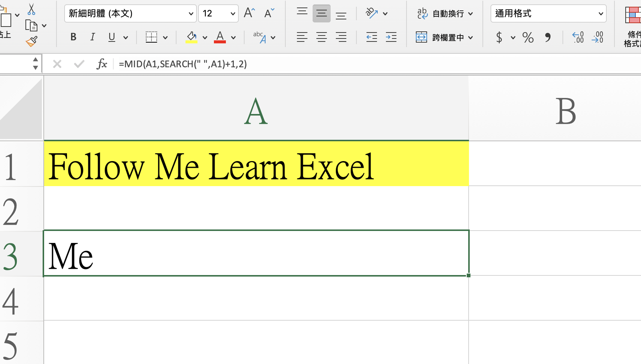This screenshot has width=641, height=364.
Task: Click the Increase Indent icon
Action: [x=391, y=37]
